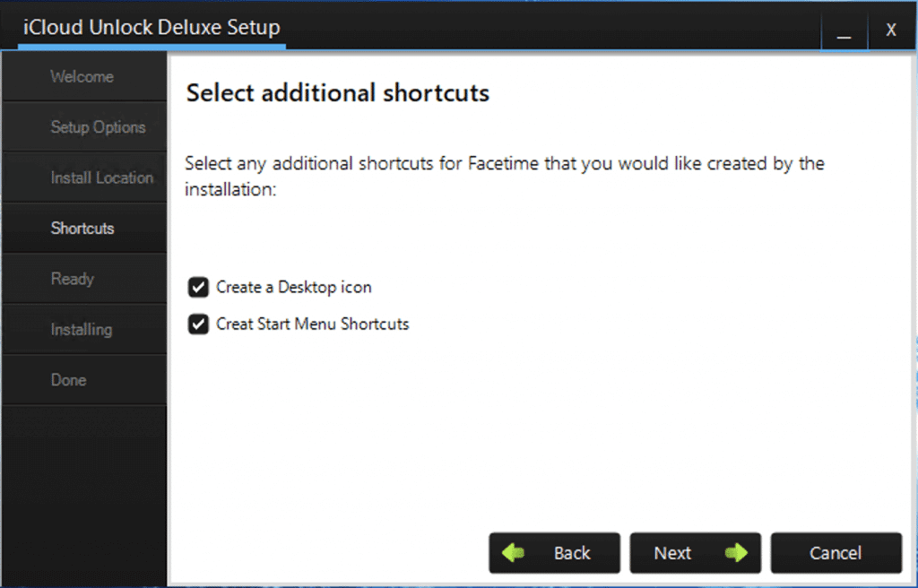Minimize the setup window
918x588 pixels.
(x=844, y=30)
